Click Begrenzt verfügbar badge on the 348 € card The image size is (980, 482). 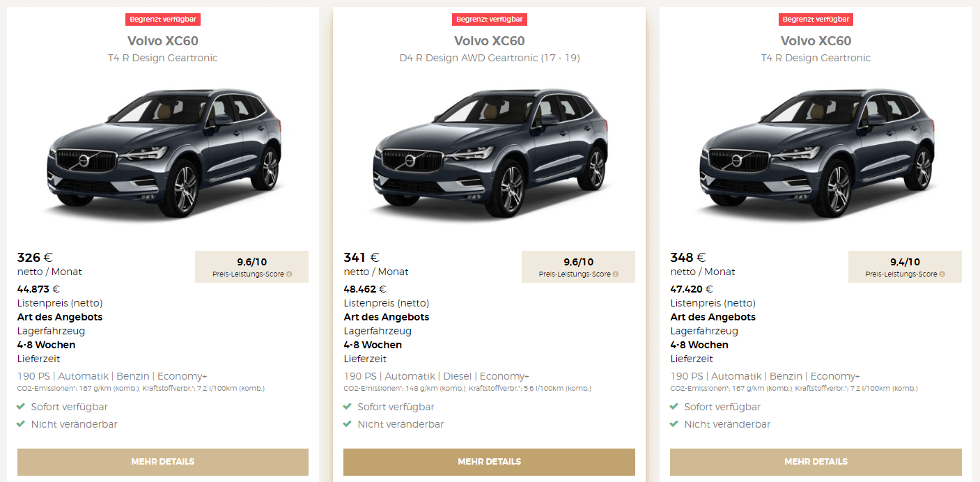click(816, 20)
